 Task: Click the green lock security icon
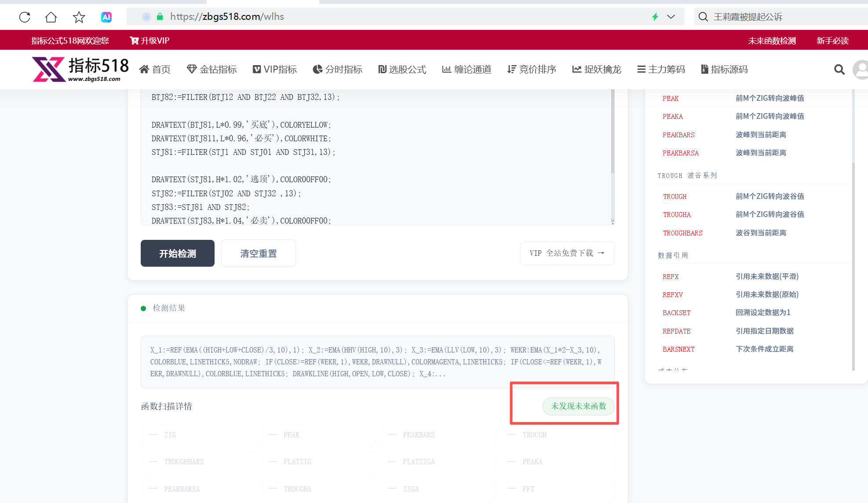[160, 17]
